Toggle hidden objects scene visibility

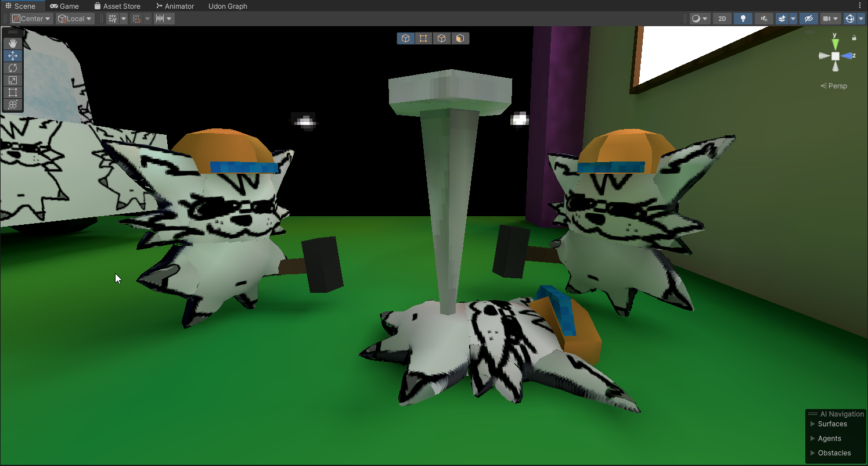pyautogui.click(x=808, y=19)
